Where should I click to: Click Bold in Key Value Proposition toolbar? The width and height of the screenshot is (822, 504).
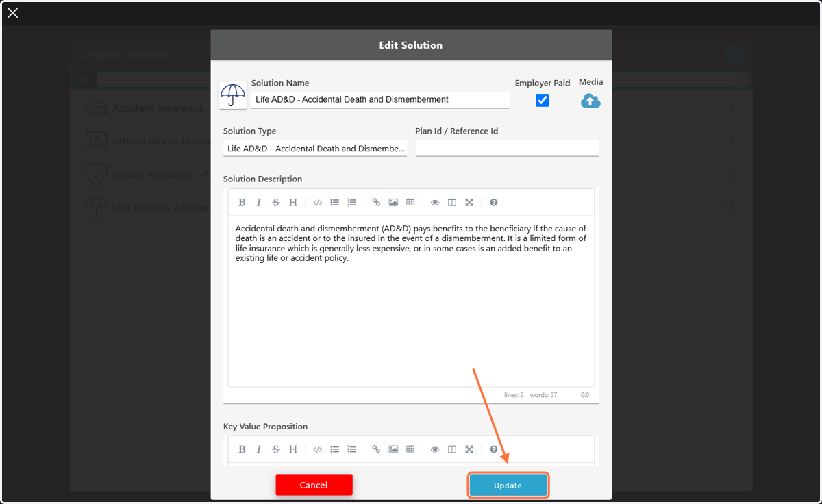point(242,449)
